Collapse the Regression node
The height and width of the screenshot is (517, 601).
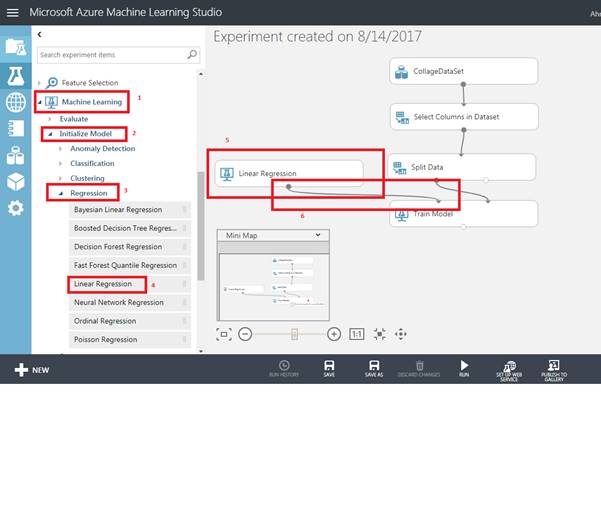pos(61,194)
